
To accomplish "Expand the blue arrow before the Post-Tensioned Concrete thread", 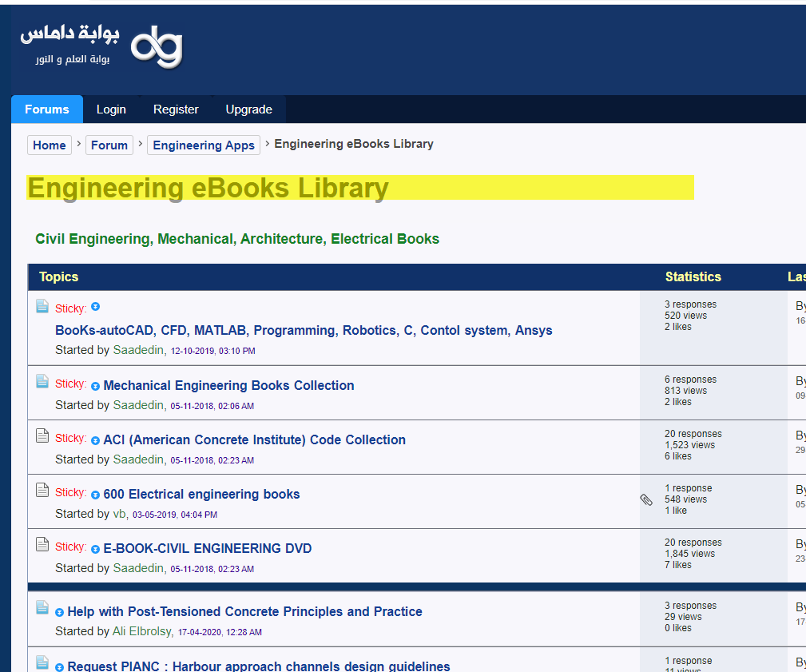I will [x=60, y=612].
